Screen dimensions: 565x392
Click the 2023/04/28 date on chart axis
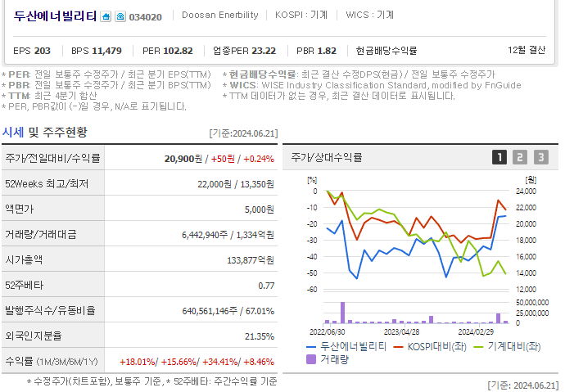pos(401,332)
